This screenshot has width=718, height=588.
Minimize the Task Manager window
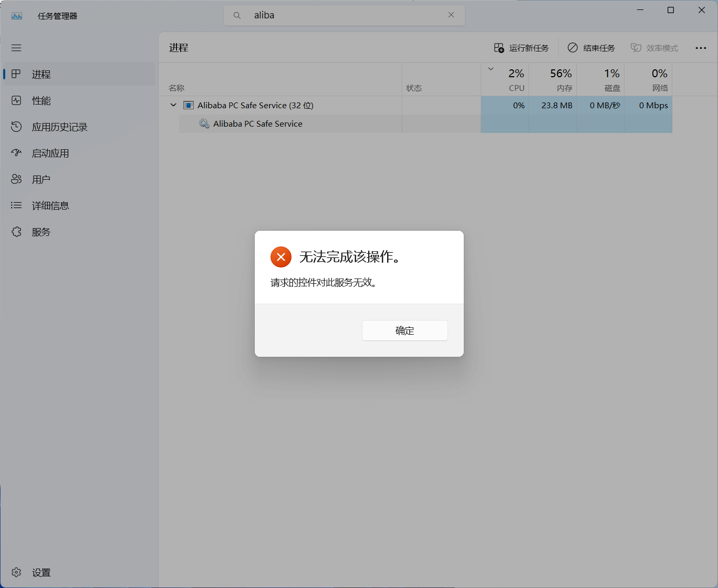click(x=640, y=10)
